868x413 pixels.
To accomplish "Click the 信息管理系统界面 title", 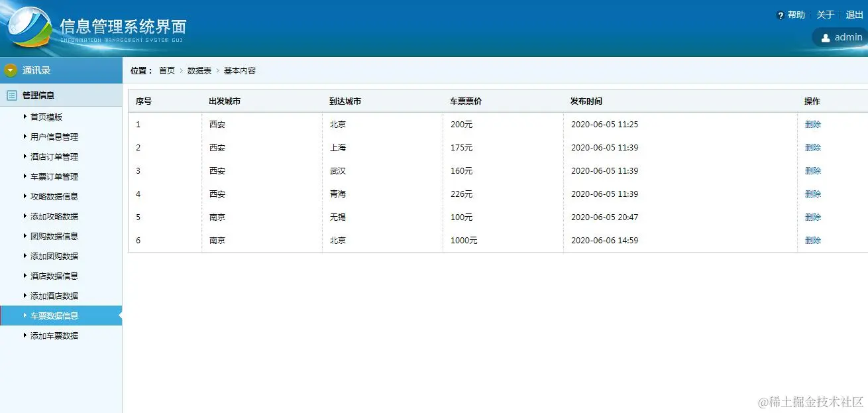I will click(123, 26).
